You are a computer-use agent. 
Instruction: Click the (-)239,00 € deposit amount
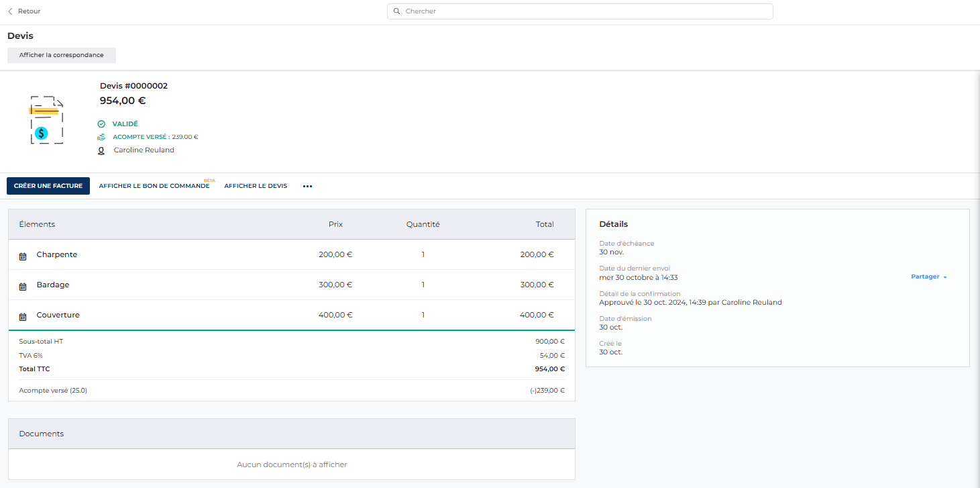(x=547, y=391)
